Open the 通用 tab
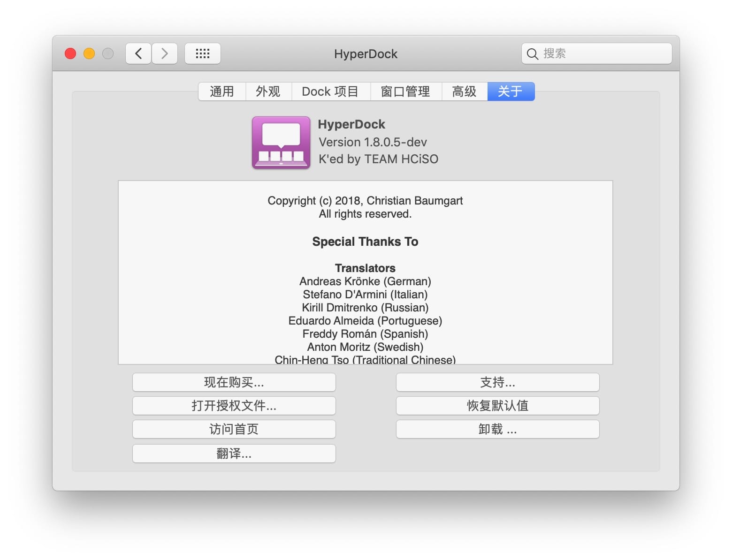 point(222,91)
